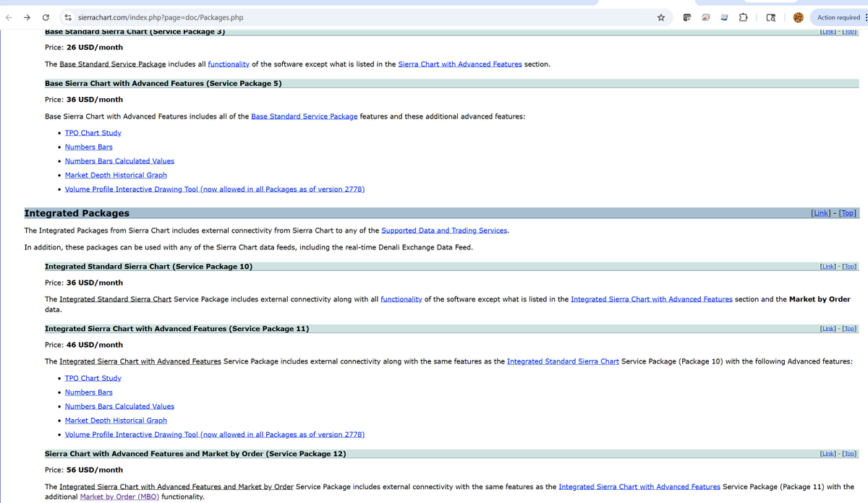This screenshot has height=503, width=868.
Task: Click the blue laptop extension icon
Action: point(724,17)
